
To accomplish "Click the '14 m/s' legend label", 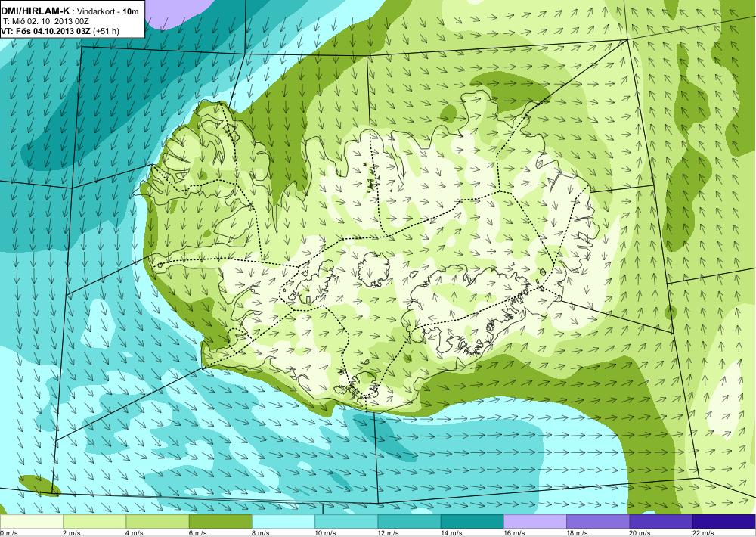I will coord(452,533).
